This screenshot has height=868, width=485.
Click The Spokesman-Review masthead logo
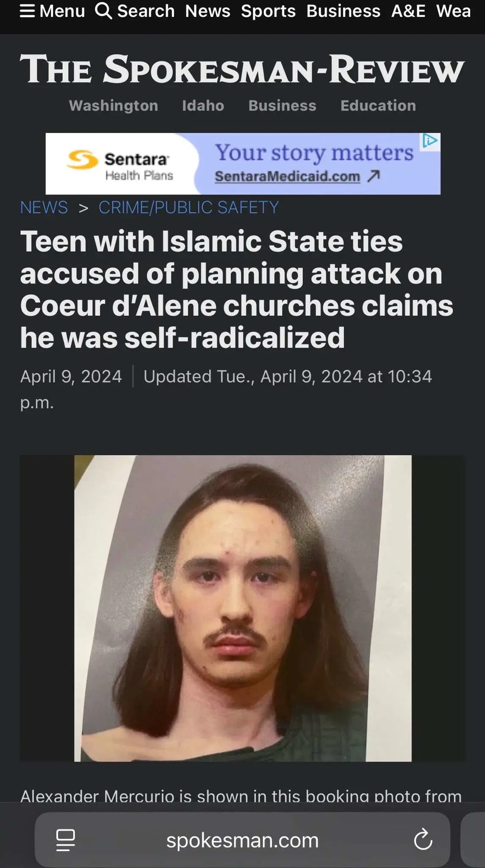click(242, 69)
